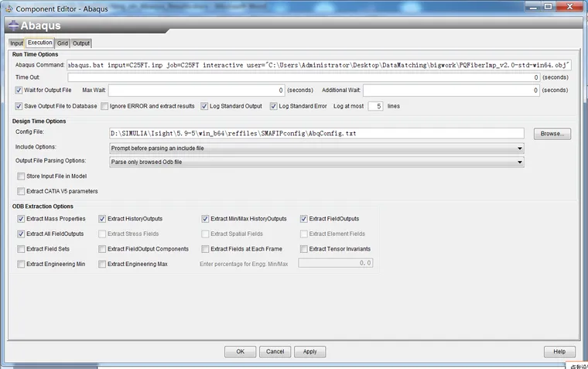Enable Extract FieldOutput Components checkbox
This screenshot has width=588, height=369.
102,249
